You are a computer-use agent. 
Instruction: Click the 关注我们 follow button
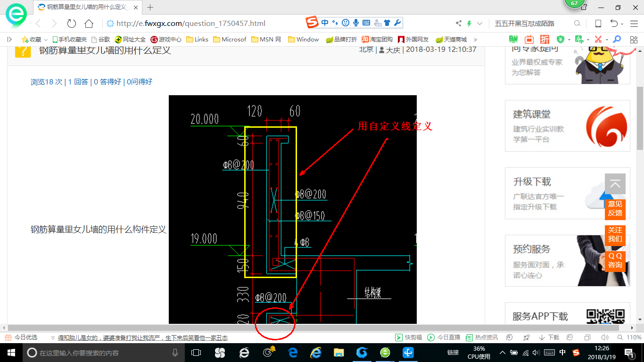tap(615, 234)
